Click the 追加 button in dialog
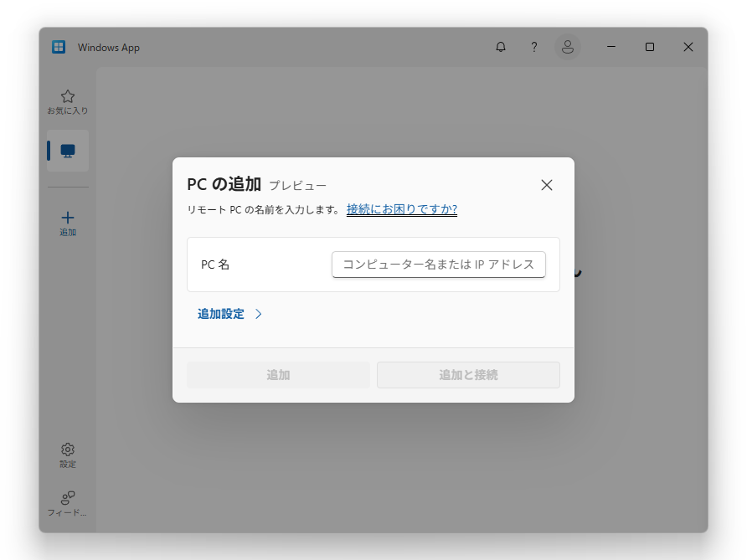 click(x=278, y=375)
